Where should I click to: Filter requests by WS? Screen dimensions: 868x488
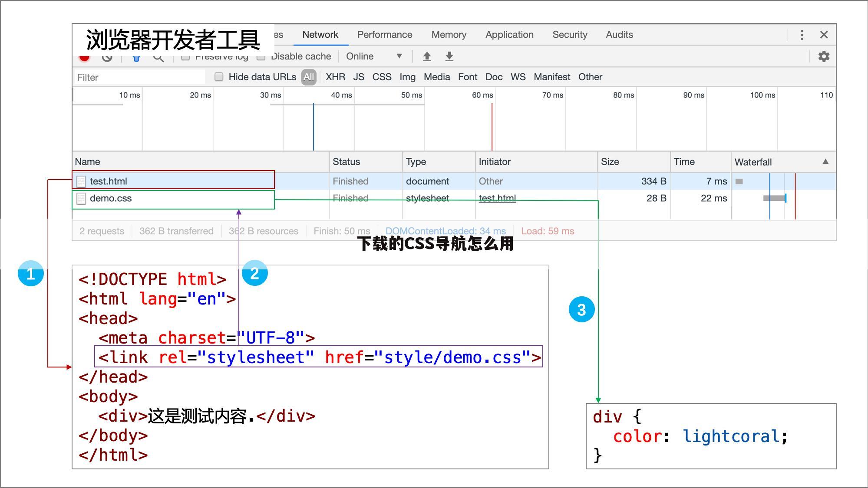click(518, 77)
